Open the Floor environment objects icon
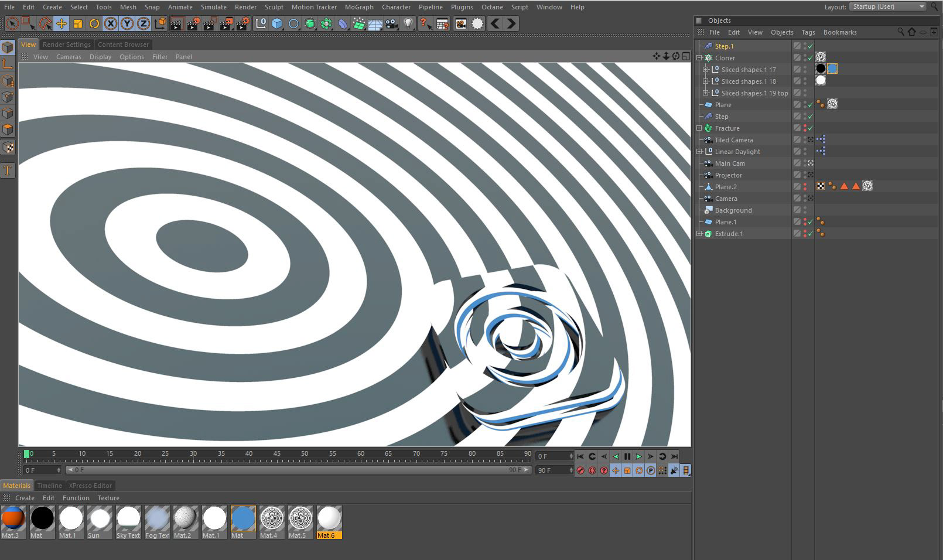The width and height of the screenshot is (943, 560). pyautogui.click(x=375, y=23)
